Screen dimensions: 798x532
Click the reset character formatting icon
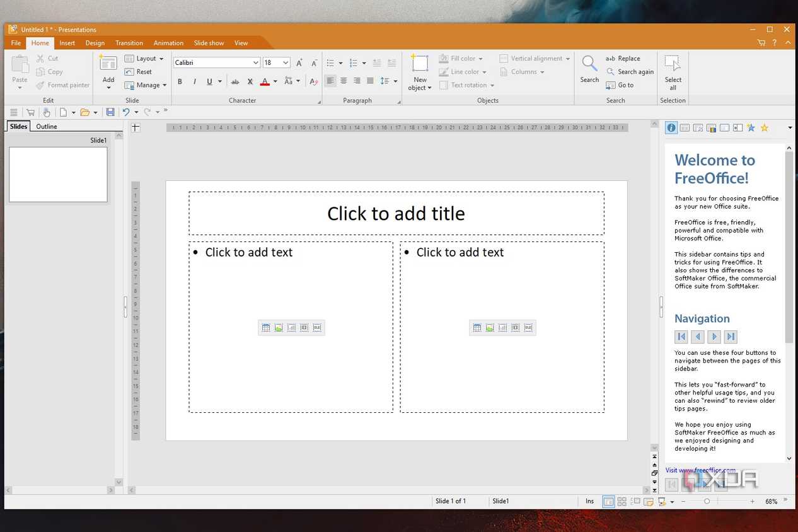314,81
